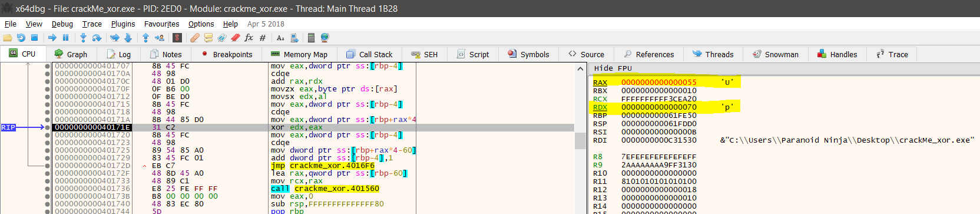
Task: Step into the next instruction
Action: (83, 38)
